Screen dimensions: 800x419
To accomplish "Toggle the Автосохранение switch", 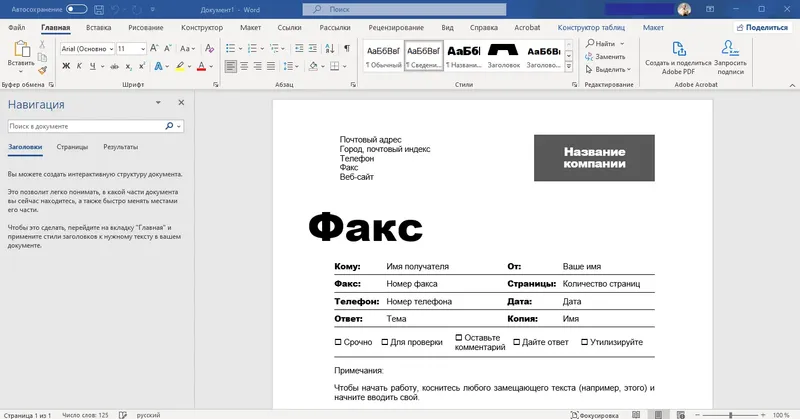I will pos(77,9).
